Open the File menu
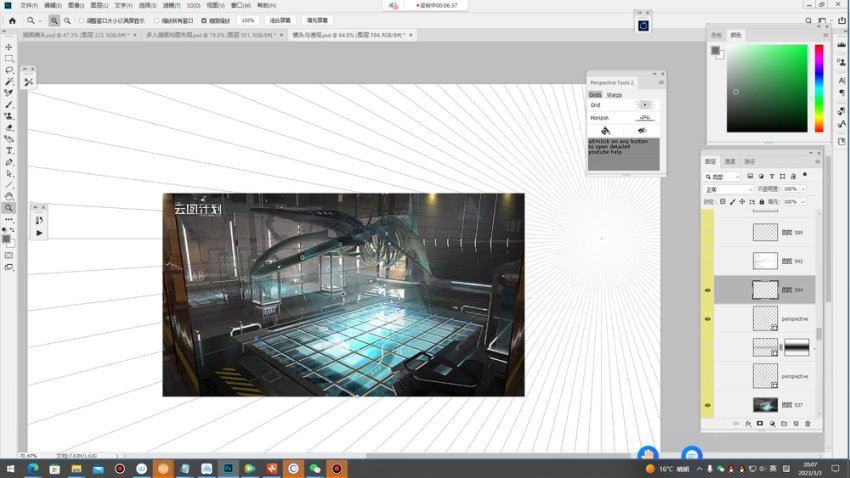Image resolution: width=850 pixels, height=478 pixels. tap(29, 5)
